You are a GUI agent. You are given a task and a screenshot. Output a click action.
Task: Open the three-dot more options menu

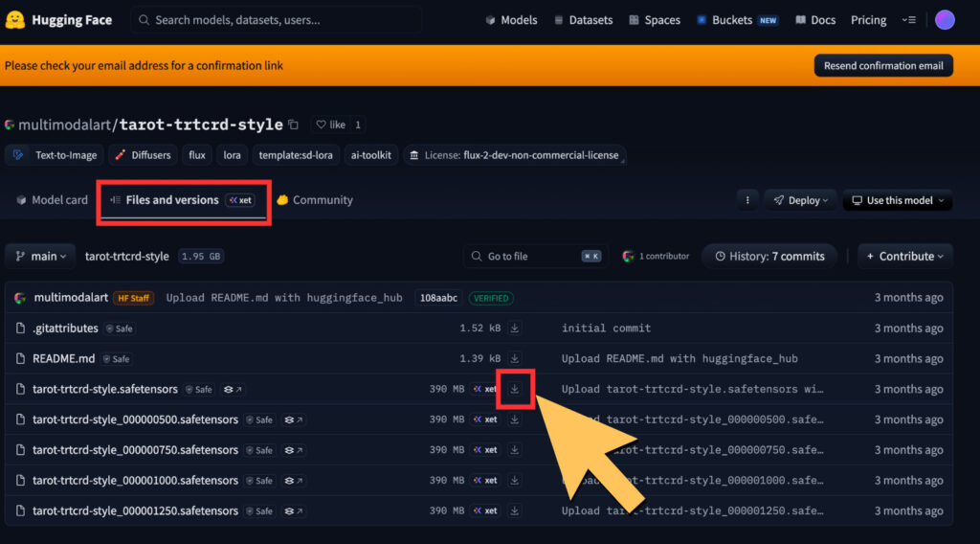(746, 200)
